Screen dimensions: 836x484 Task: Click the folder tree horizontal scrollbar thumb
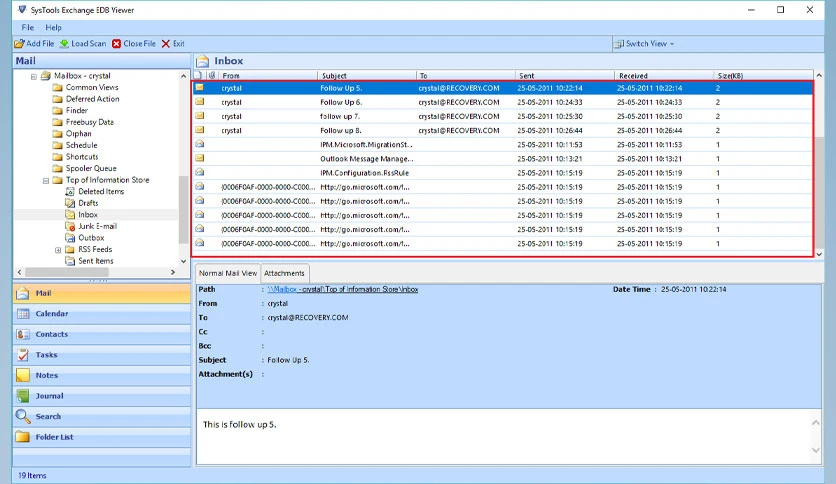pyautogui.click(x=67, y=272)
